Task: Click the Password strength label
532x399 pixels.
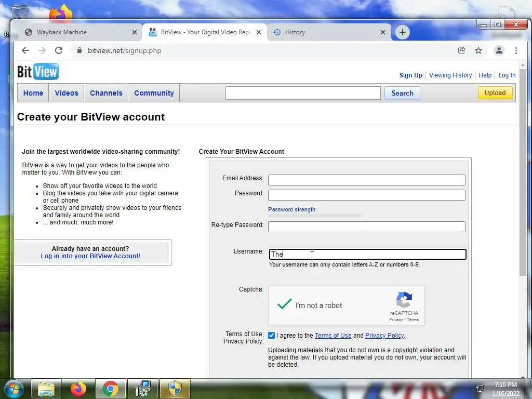Action: pyautogui.click(x=292, y=210)
